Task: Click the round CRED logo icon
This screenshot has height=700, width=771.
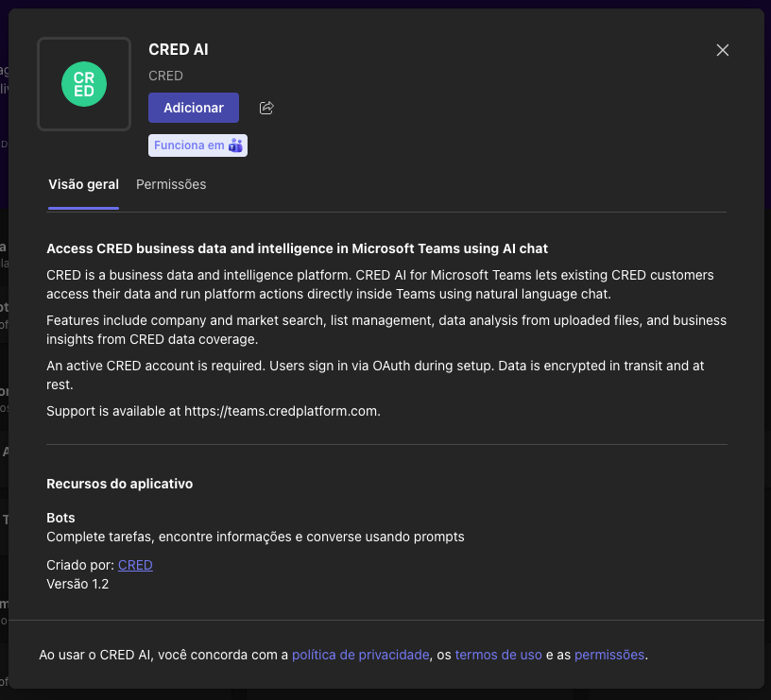Action: (x=83, y=84)
